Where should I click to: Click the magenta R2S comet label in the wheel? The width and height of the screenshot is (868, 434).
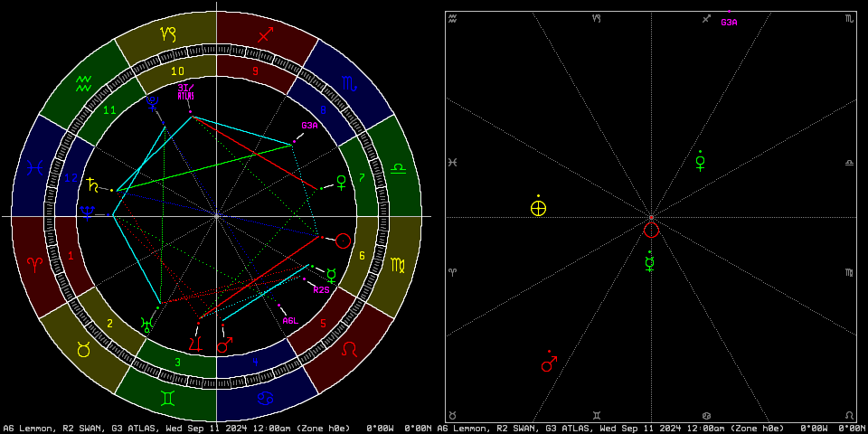pos(321,289)
